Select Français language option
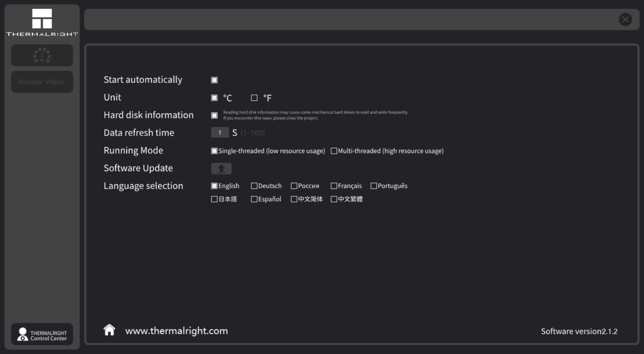The width and height of the screenshot is (644, 354). pos(334,186)
